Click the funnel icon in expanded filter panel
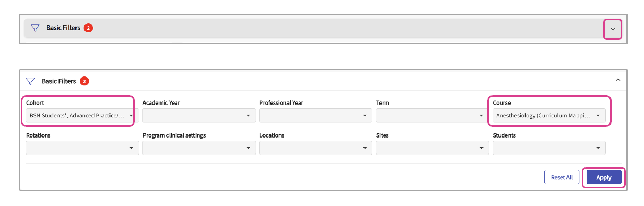 [x=30, y=81]
